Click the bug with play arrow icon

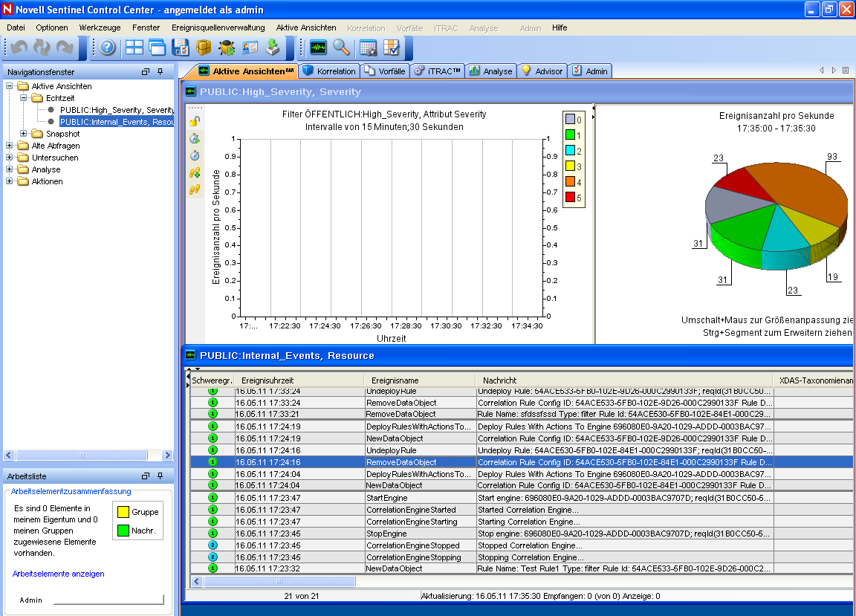[227, 48]
